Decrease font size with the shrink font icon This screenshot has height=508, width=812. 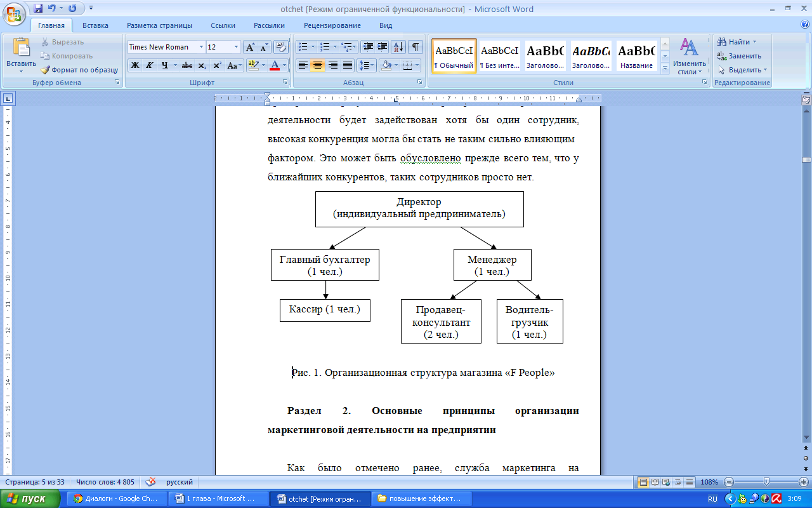tap(264, 47)
